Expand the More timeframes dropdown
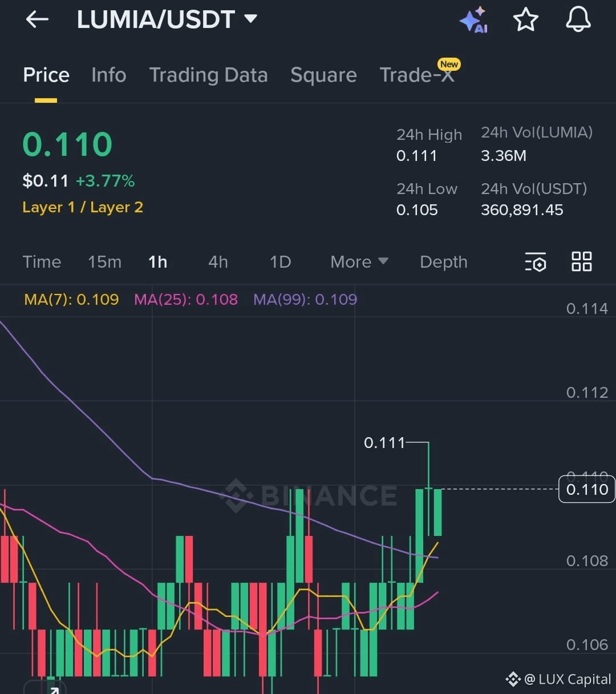The width and height of the screenshot is (616, 694). coord(358,262)
